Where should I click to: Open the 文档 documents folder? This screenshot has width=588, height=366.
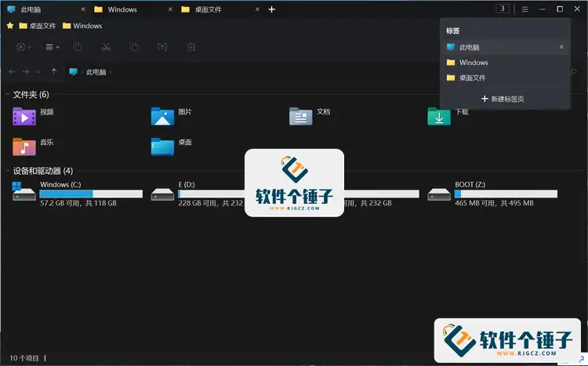[301, 117]
